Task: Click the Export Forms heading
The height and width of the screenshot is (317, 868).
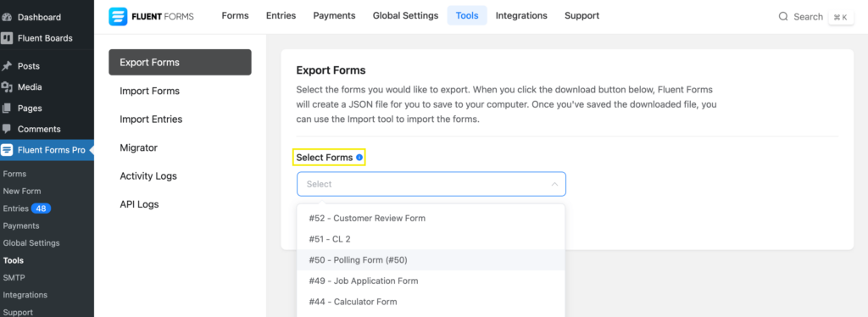Action: (331, 70)
